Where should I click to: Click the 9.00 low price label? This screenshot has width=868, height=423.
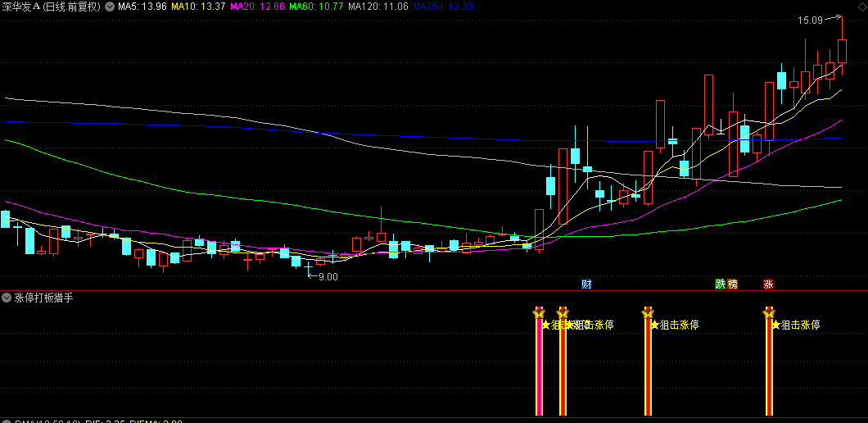click(328, 276)
